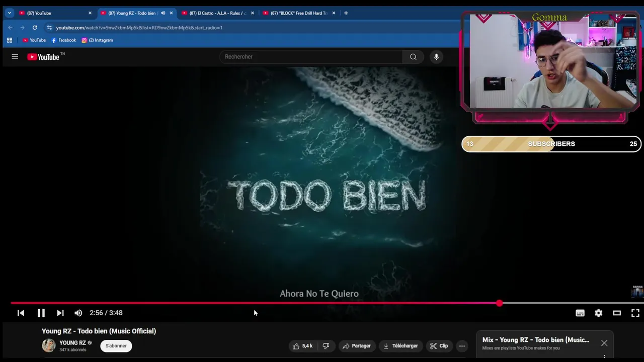
Task: Go back in the browser
Action: click(x=10, y=28)
